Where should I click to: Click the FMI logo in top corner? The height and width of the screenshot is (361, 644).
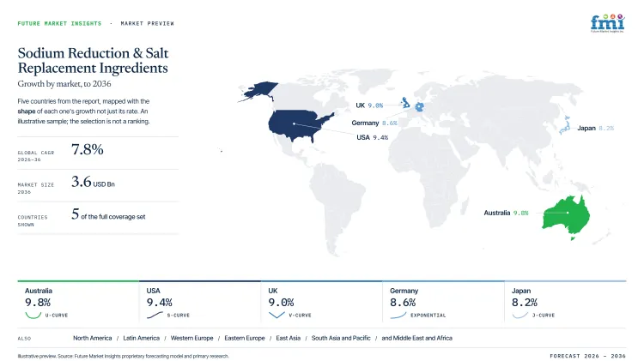[x=607, y=23]
